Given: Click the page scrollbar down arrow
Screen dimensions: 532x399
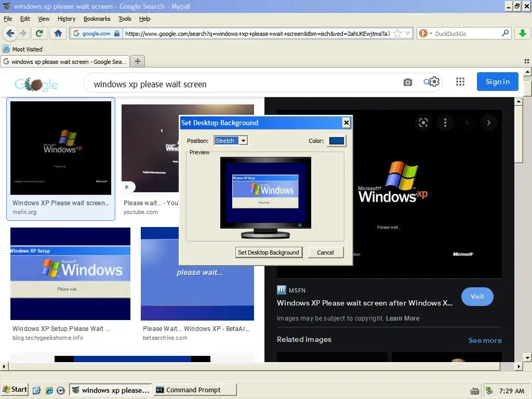Looking at the screenshot, I should 527,357.
